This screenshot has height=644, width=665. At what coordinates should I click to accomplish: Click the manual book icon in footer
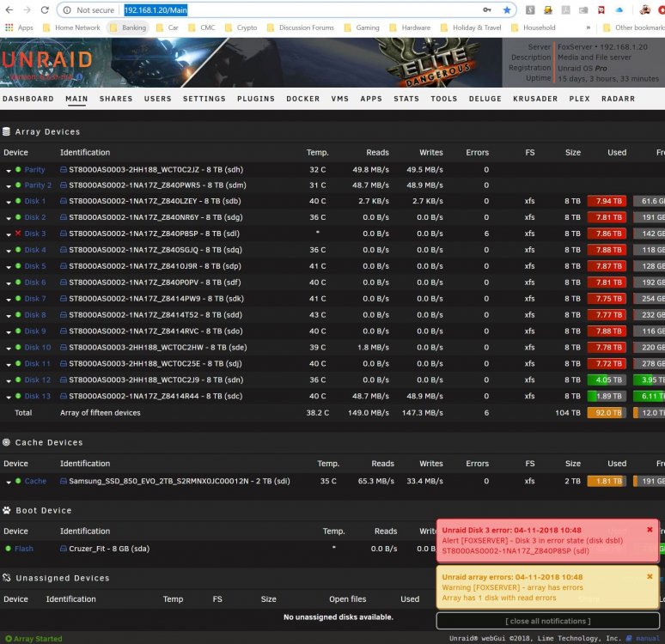coord(629,638)
